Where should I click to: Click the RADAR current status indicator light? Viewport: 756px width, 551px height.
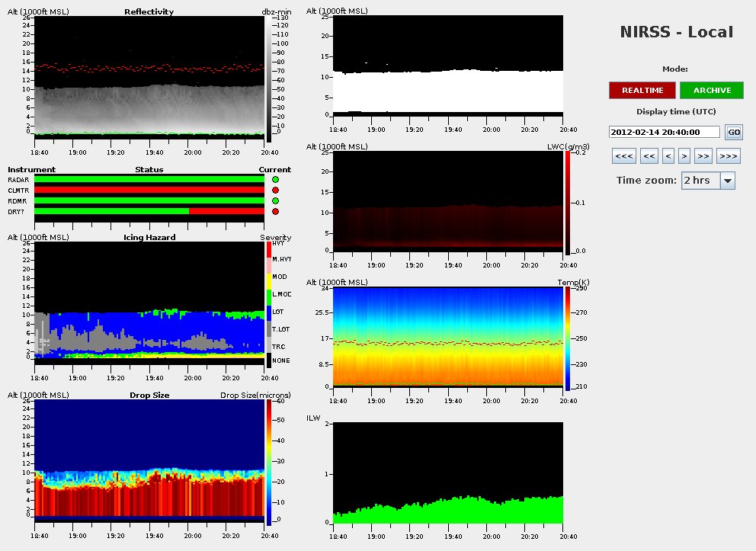click(x=275, y=179)
